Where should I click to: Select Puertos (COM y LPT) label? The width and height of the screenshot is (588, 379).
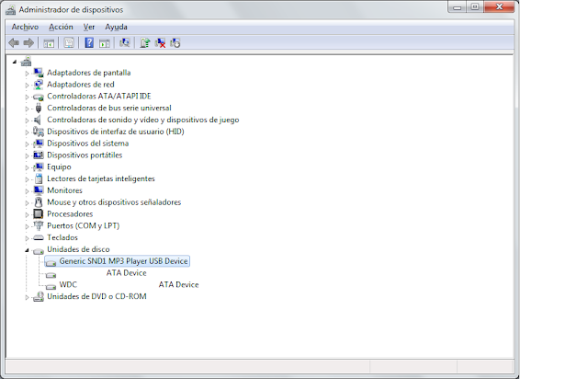[x=83, y=225]
